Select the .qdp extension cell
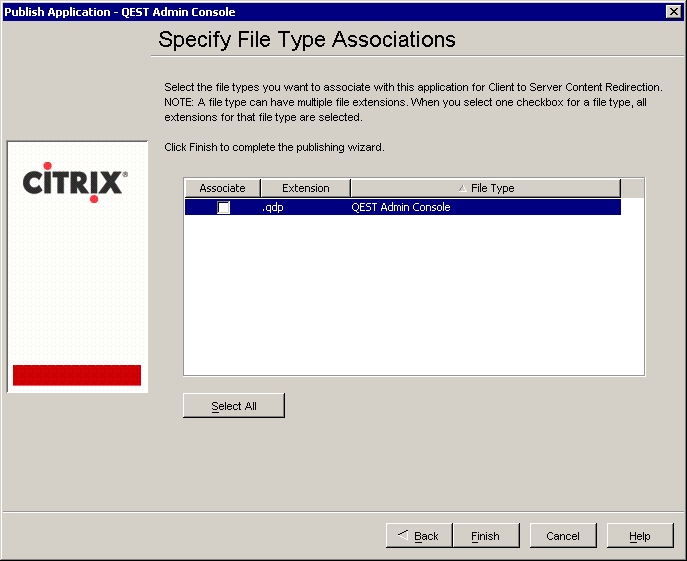Image resolution: width=687 pixels, height=561 pixels. (272, 208)
